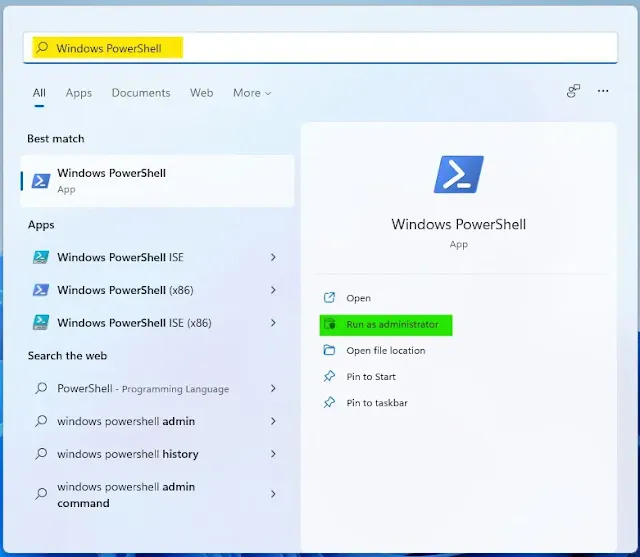Select Windows PowerShell ISE app result
Viewport: 640px width, 557px height.
(x=157, y=257)
